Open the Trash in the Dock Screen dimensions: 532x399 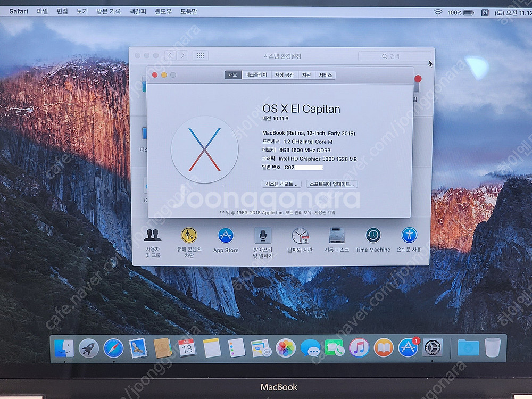(x=493, y=347)
